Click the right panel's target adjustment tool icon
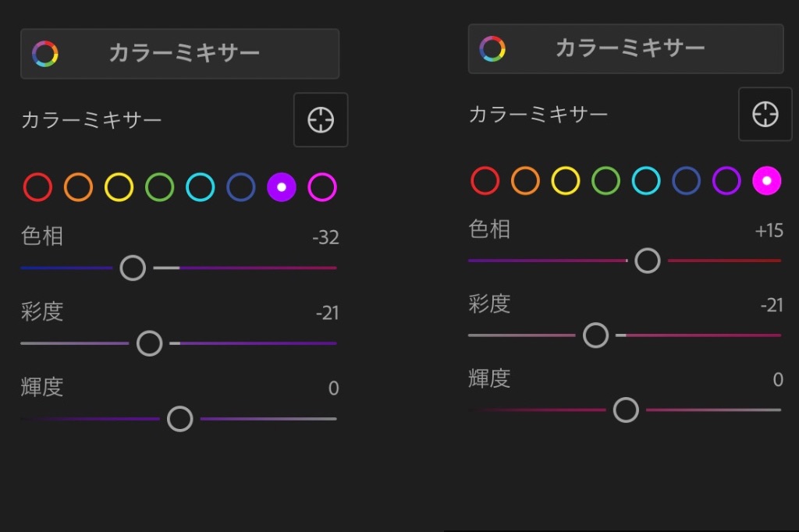This screenshot has width=799, height=532. [x=765, y=114]
